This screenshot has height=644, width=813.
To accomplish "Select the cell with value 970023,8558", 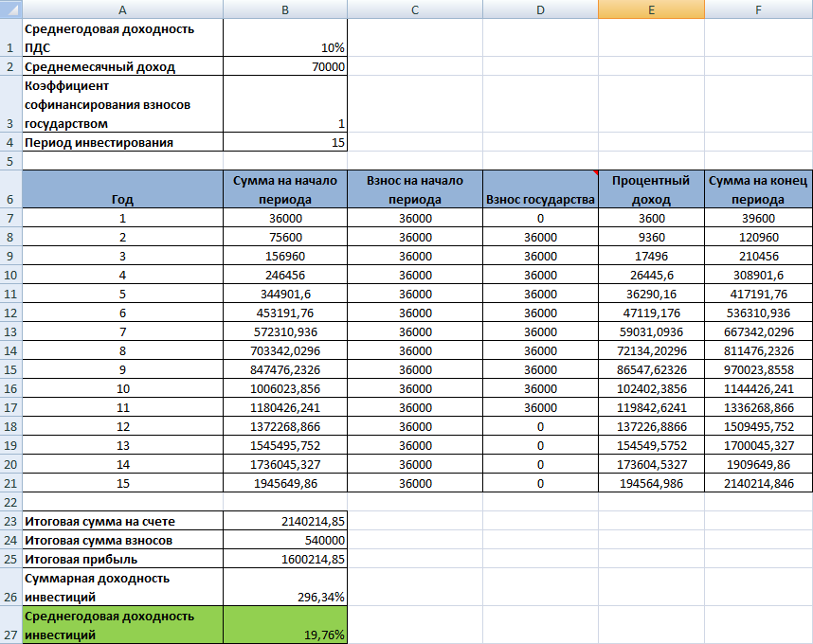I will pyautogui.click(x=759, y=369).
